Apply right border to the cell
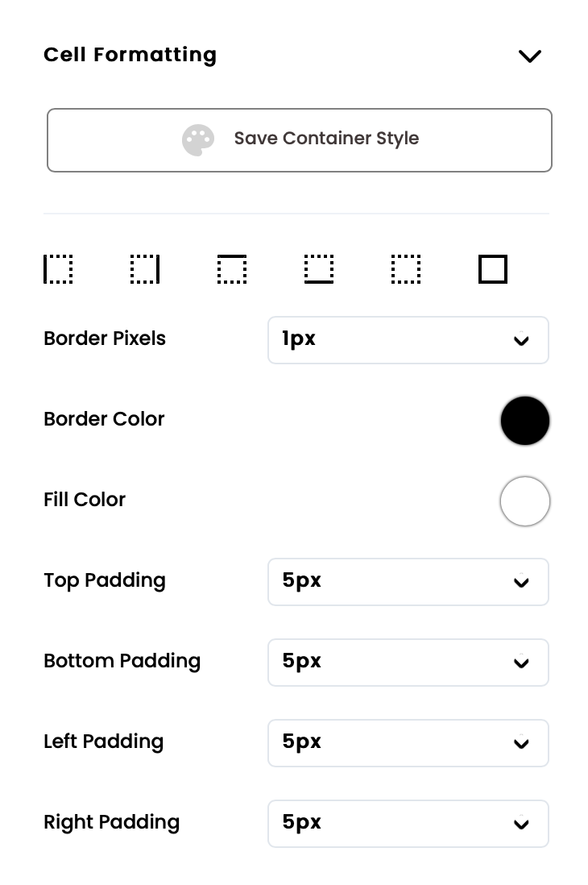 click(145, 269)
